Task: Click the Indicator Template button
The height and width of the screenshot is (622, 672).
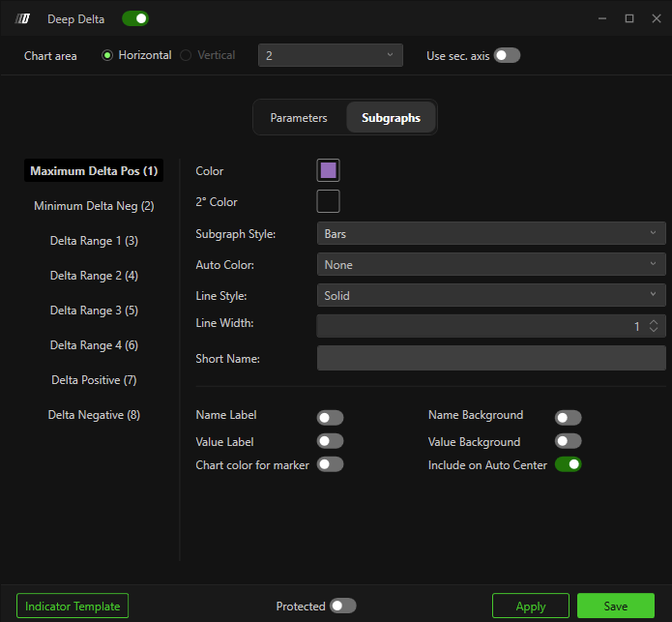Action: coord(73,607)
